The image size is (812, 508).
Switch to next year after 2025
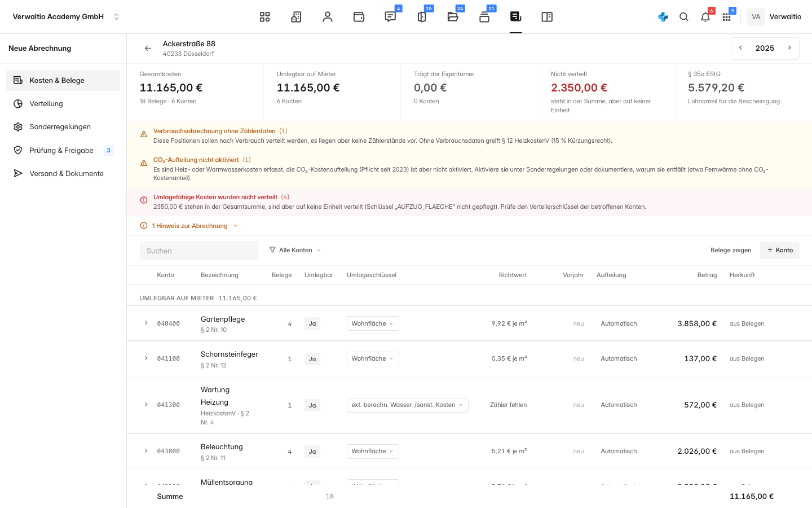pos(789,48)
